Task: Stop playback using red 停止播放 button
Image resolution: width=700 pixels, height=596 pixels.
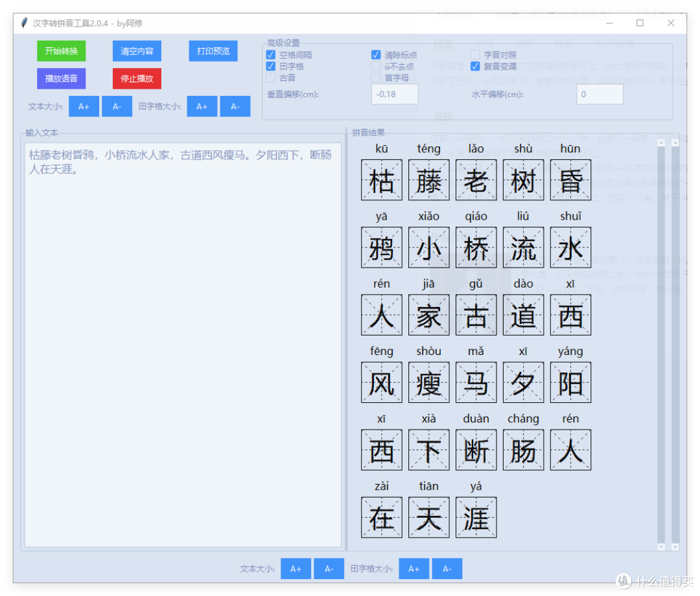Action: [137, 78]
